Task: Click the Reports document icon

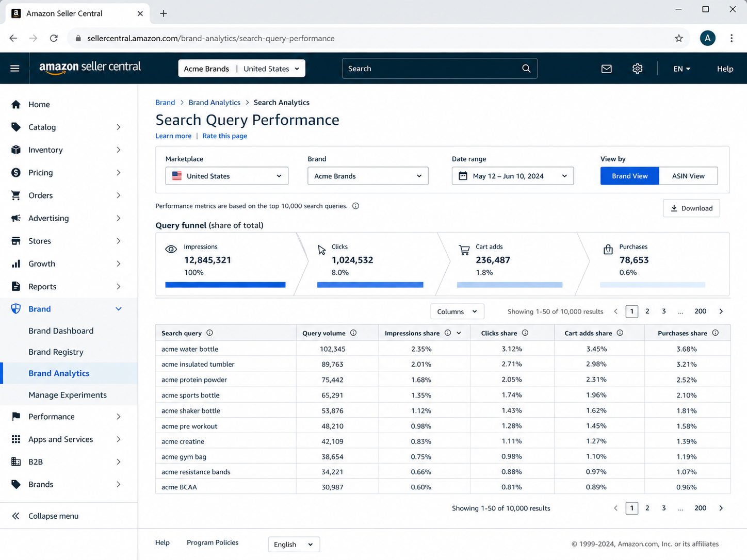Action: click(x=16, y=286)
